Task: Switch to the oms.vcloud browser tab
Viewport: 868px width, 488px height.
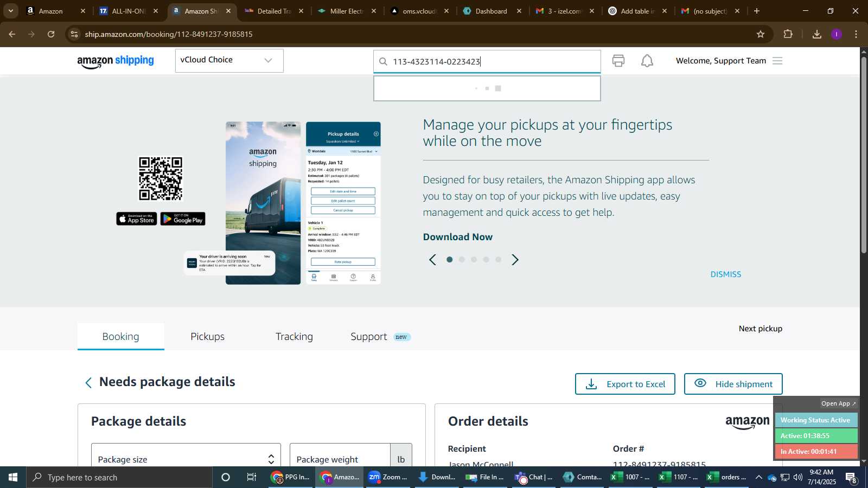Action: [419, 11]
